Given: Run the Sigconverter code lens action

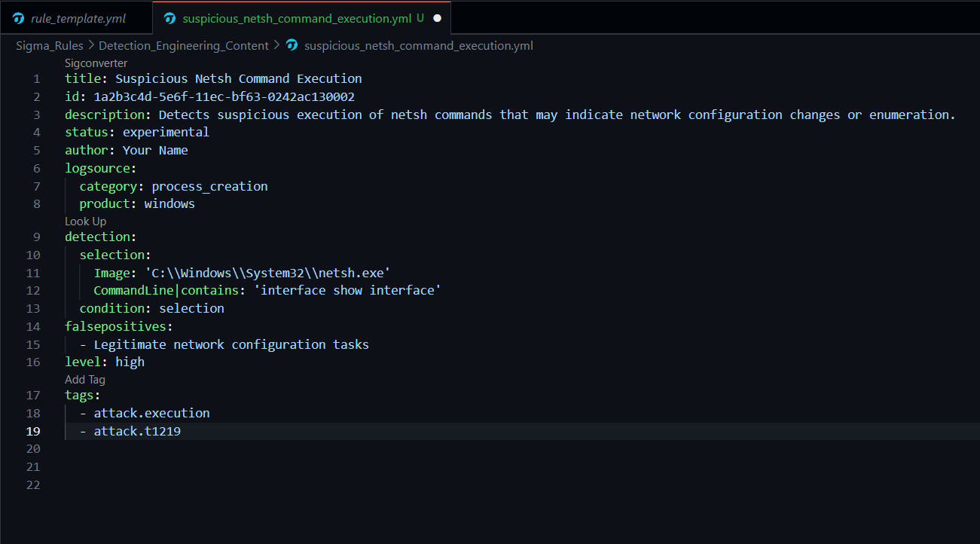Looking at the screenshot, I should 96,63.
